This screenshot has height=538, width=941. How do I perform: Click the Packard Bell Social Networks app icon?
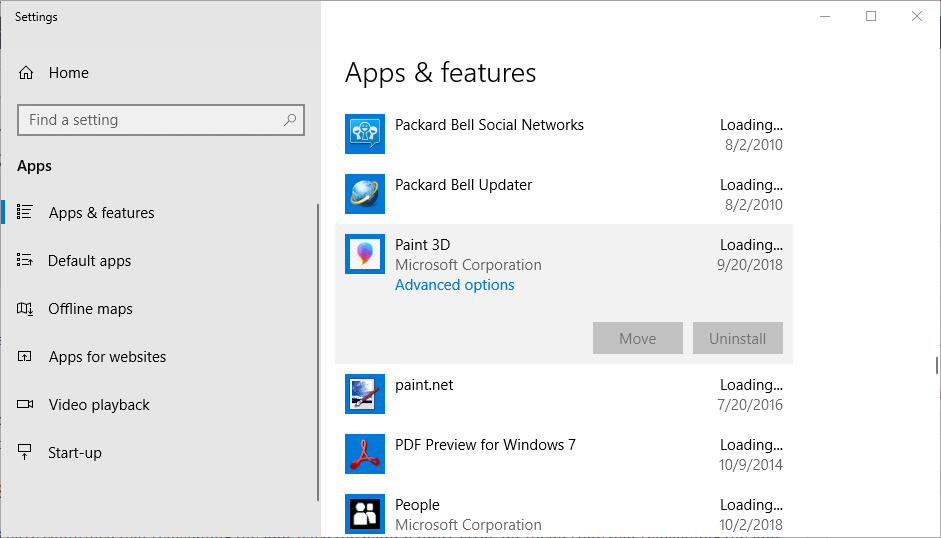[364, 134]
